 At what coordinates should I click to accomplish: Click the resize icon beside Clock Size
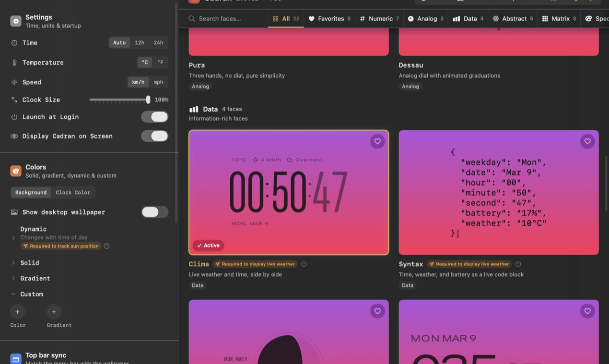click(14, 100)
